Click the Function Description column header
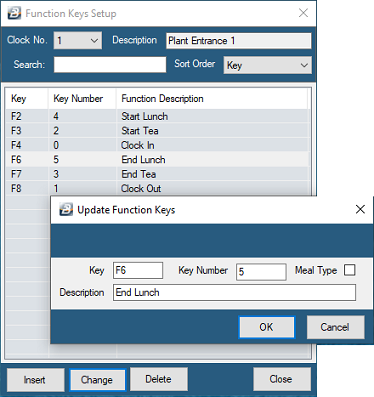 [212, 99]
